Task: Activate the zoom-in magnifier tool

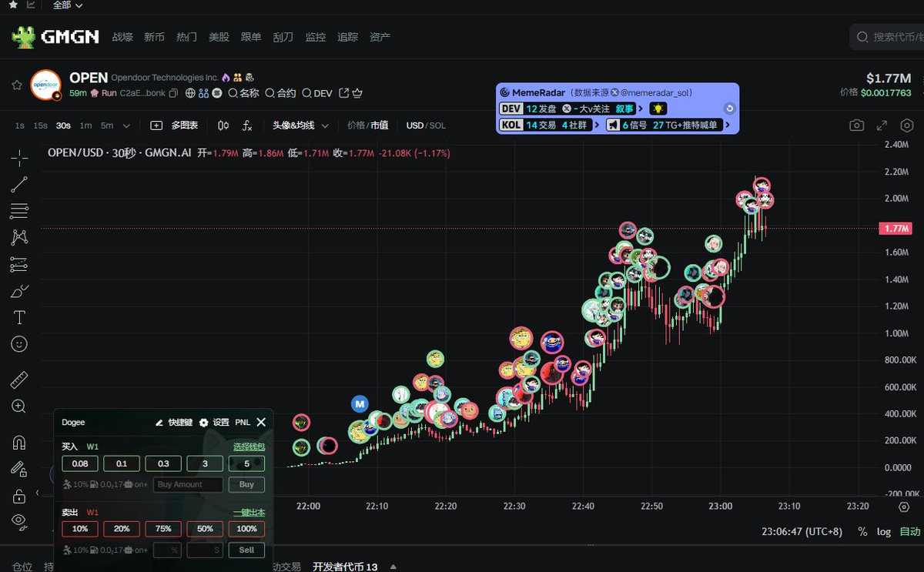Action: point(19,406)
